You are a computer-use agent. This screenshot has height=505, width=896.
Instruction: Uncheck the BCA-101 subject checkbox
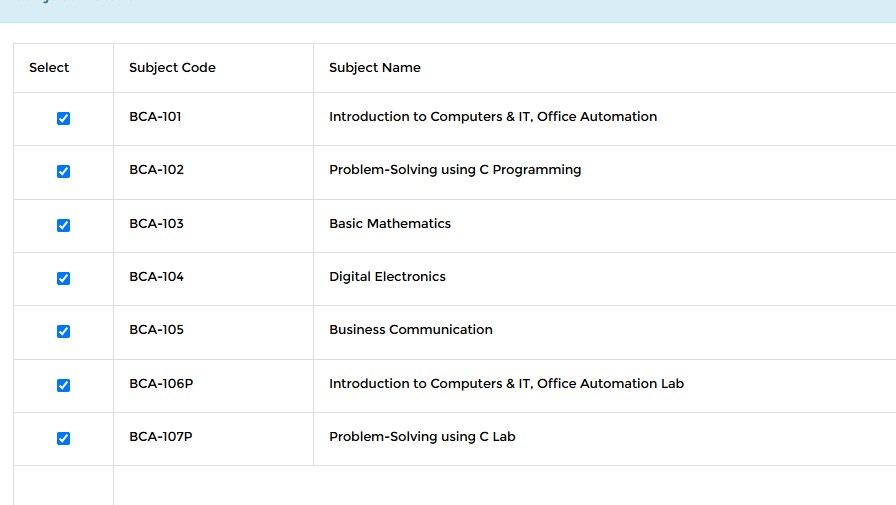click(63, 118)
